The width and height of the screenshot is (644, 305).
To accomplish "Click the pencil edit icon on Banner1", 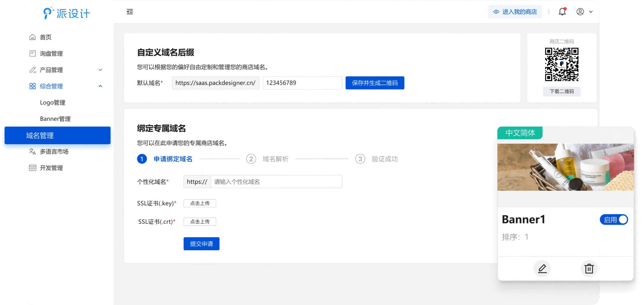I will pos(542,269).
